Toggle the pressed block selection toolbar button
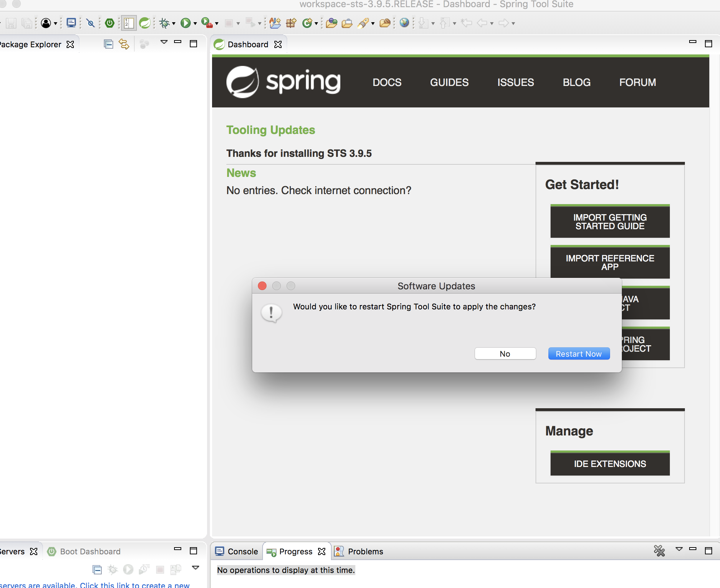 tap(129, 23)
